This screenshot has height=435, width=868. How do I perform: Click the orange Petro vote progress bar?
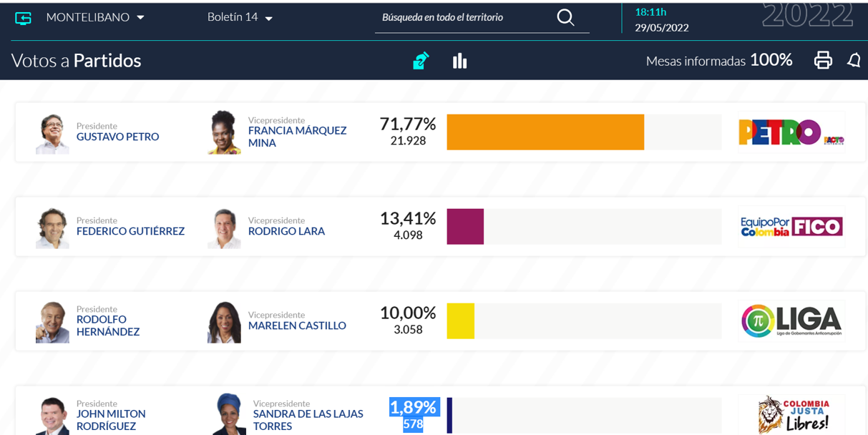[545, 132]
